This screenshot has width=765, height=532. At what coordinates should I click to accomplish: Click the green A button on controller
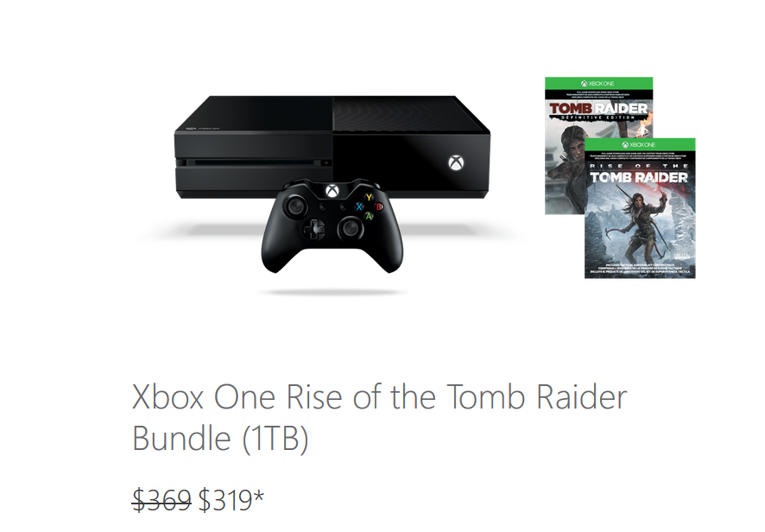pyautogui.click(x=369, y=216)
